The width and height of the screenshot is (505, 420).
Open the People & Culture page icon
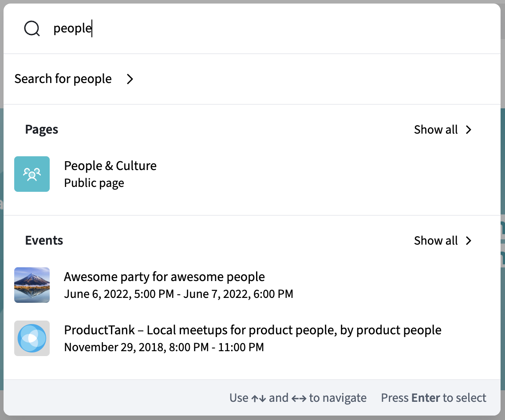(32, 174)
